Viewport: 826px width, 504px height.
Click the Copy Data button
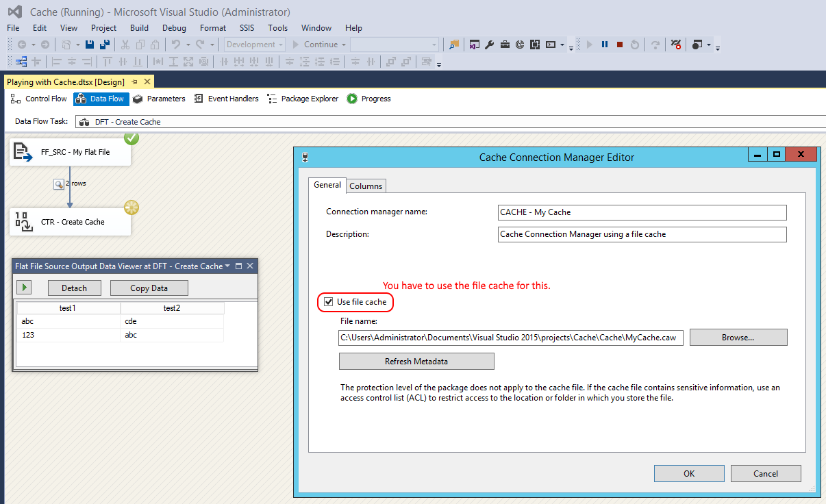149,288
